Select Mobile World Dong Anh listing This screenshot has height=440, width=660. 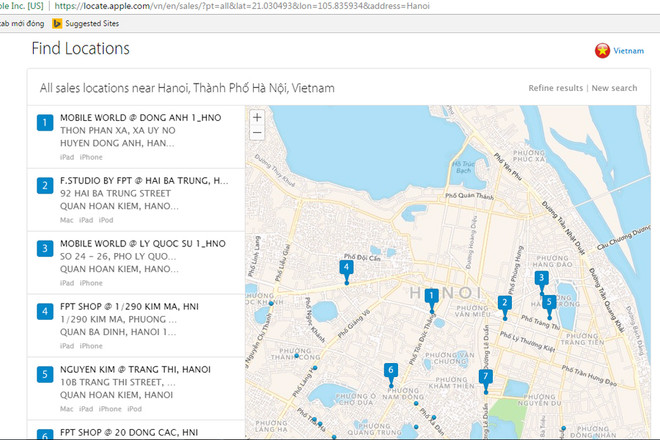click(140, 137)
